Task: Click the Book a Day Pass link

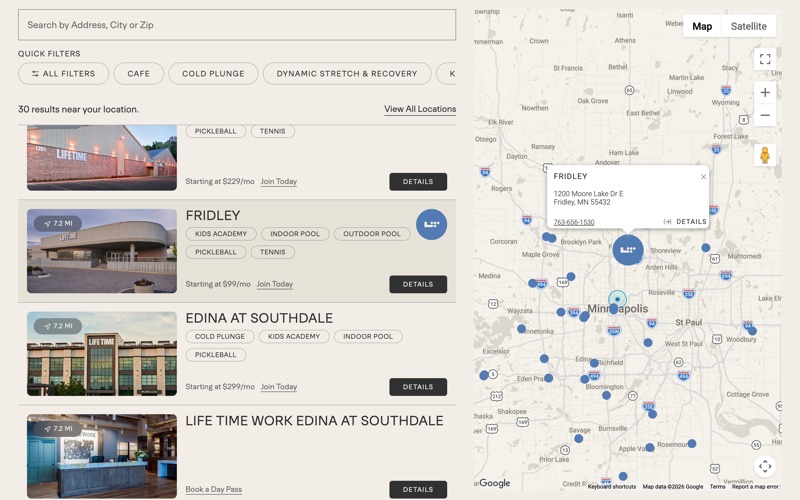Action: coord(213,489)
